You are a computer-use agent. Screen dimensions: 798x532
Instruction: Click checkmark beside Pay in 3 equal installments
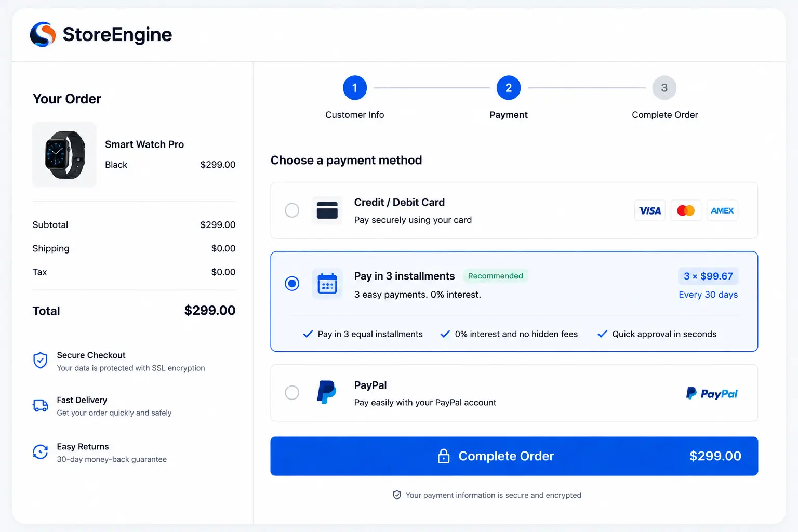pyautogui.click(x=308, y=334)
